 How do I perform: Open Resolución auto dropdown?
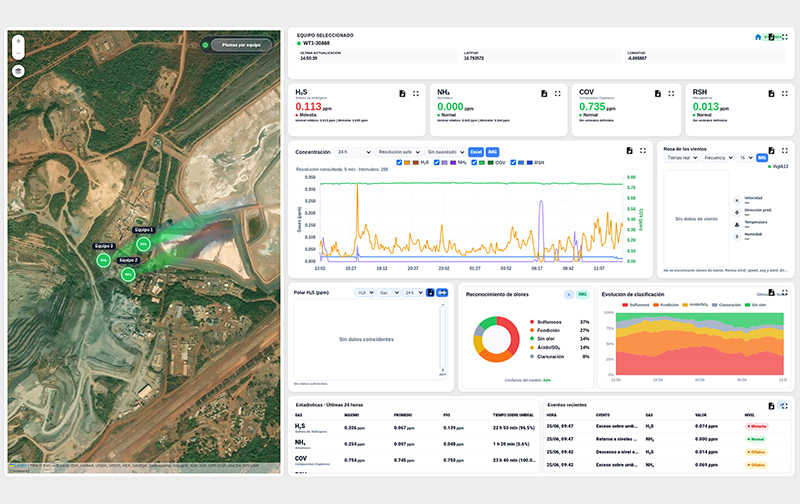pyautogui.click(x=398, y=152)
